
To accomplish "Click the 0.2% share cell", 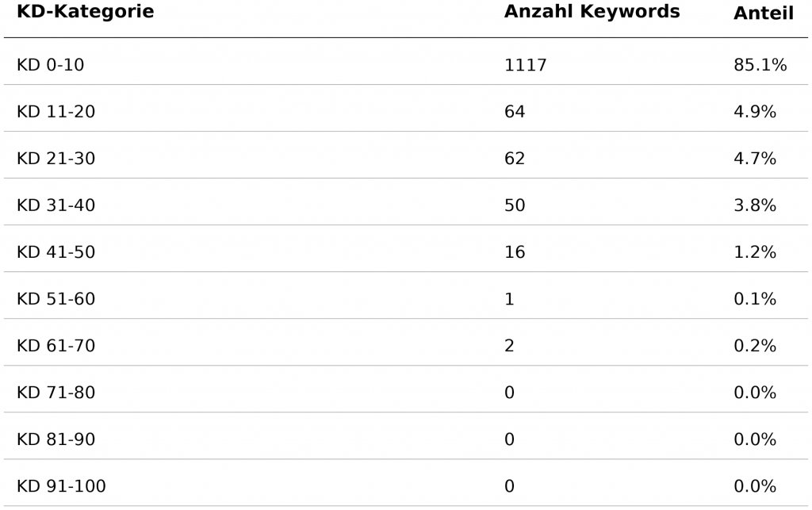I will pyautogui.click(x=754, y=346).
